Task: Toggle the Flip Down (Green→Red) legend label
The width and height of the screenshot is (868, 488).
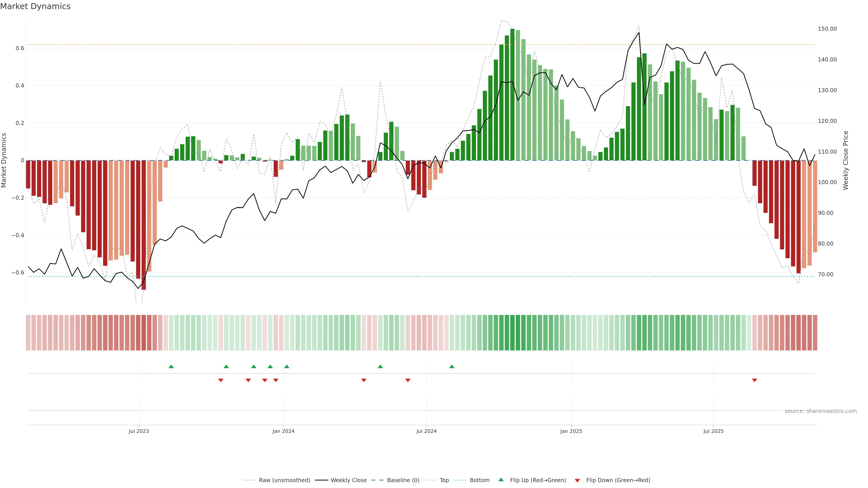Action: [618, 480]
